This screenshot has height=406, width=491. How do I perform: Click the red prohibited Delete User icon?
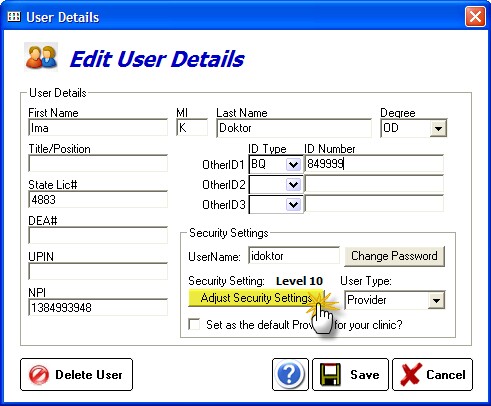(39, 375)
